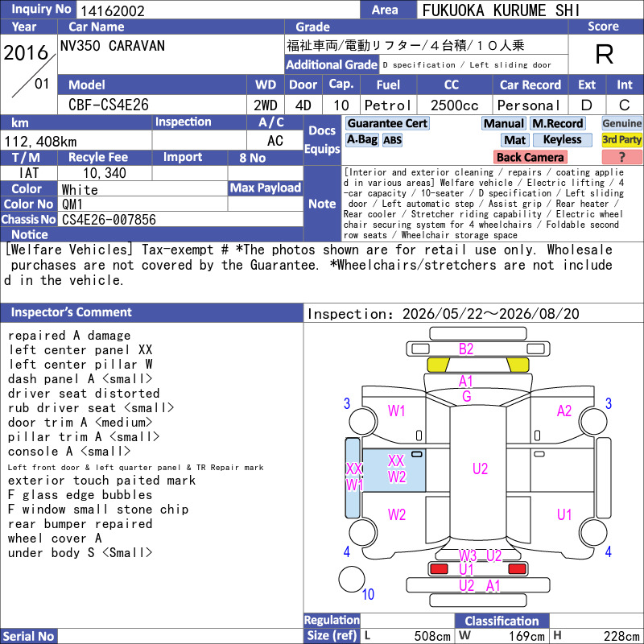Click the exterior grade D
This screenshot has width=644, height=644.
click(x=587, y=105)
